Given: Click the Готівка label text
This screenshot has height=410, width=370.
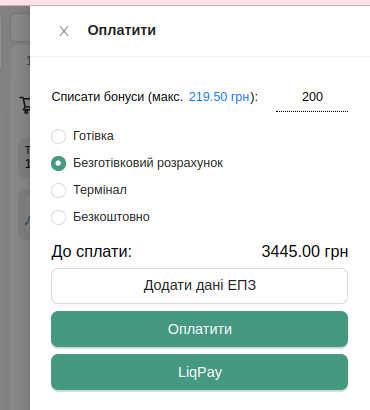Looking at the screenshot, I should pos(93,136).
